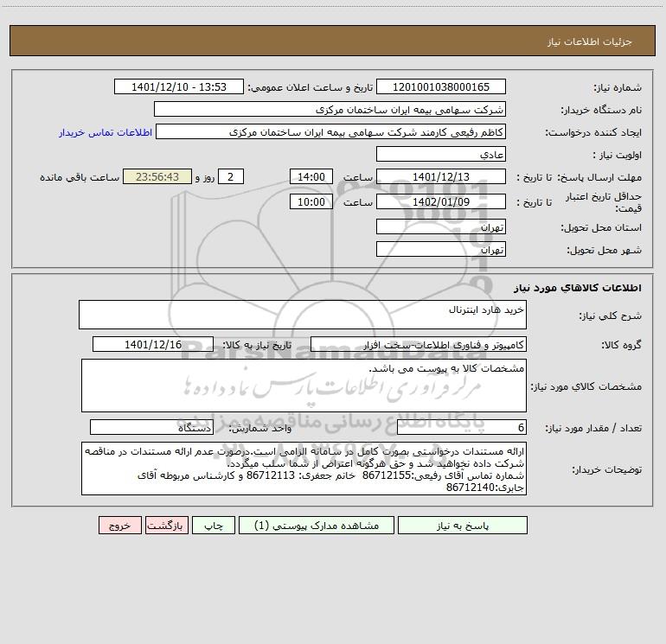Click response deadline date 1401/12/13
Image resolution: width=666 pixels, height=644 pixels.
pyautogui.click(x=441, y=176)
